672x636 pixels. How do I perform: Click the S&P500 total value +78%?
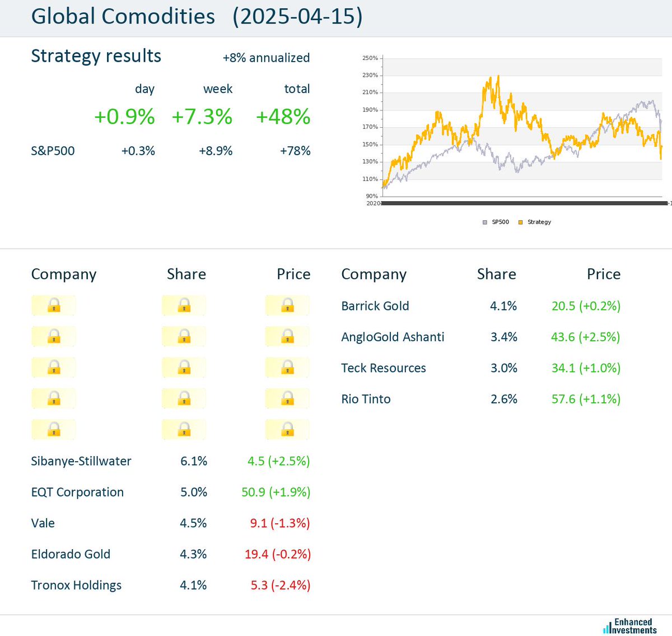tap(295, 151)
